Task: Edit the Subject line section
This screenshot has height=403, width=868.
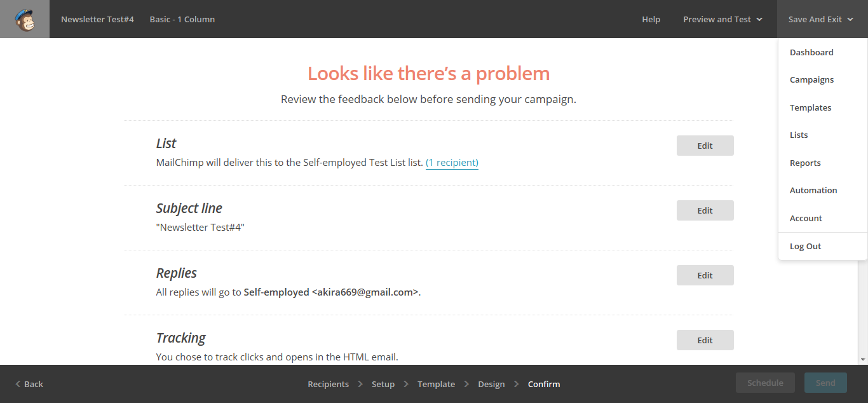Action: 705,210
